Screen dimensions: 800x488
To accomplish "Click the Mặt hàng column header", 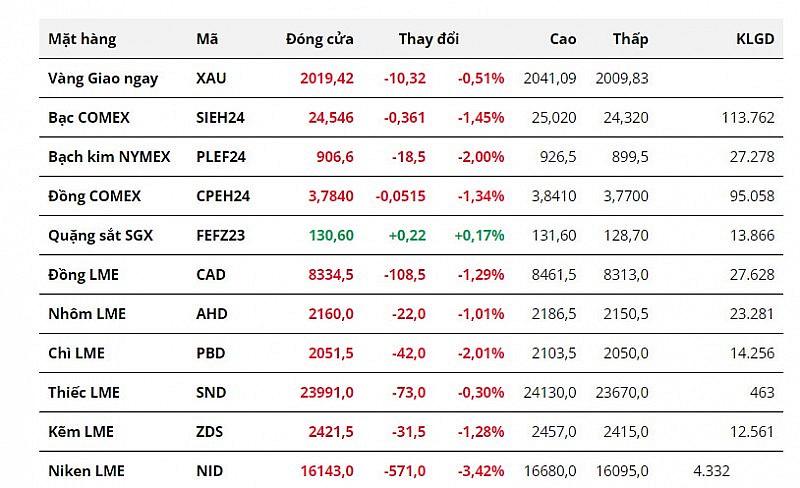I will click(x=82, y=39).
